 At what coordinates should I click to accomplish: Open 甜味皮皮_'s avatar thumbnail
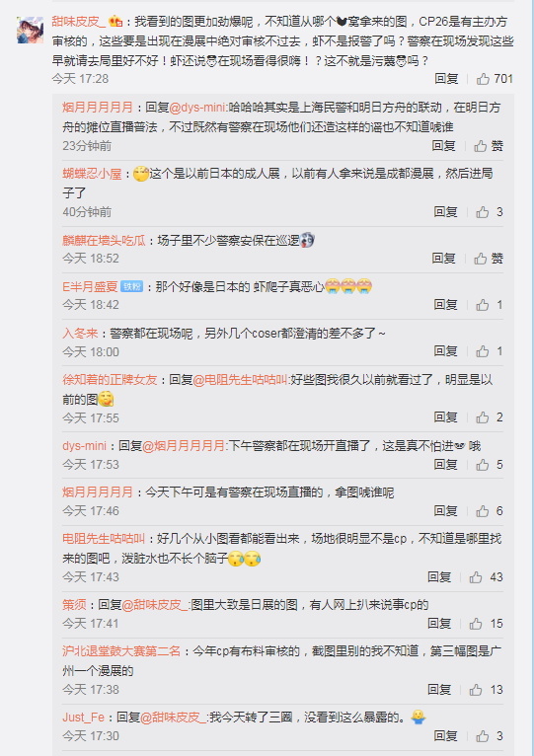[x=30, y=30]
